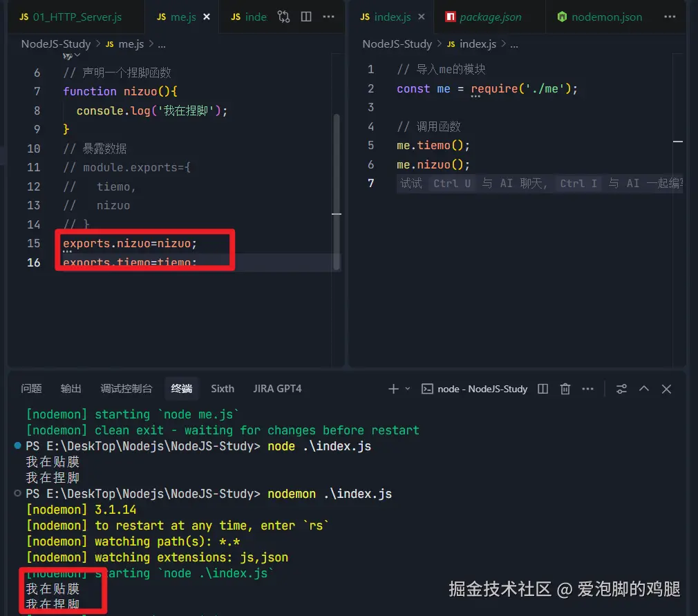Click the 'exports.nizuo=nizuo;' line

(129, 244)
